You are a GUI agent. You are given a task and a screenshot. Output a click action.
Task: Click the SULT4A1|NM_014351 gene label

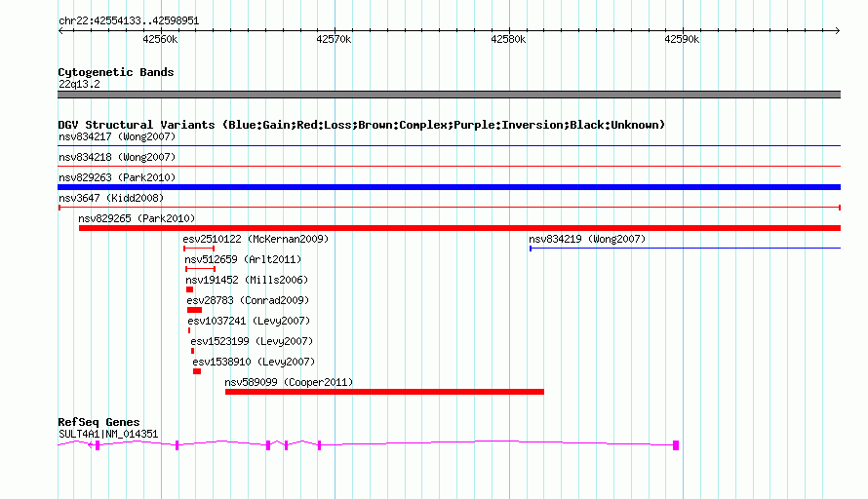108,435
